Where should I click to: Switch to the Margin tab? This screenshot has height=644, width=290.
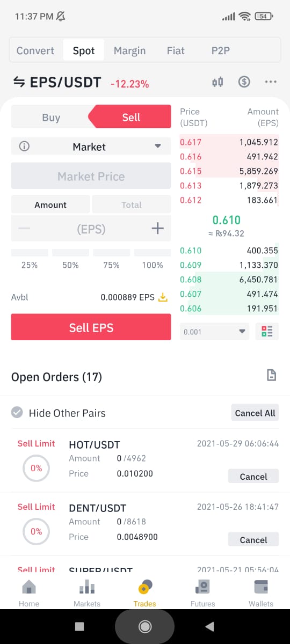pos(129,50)
